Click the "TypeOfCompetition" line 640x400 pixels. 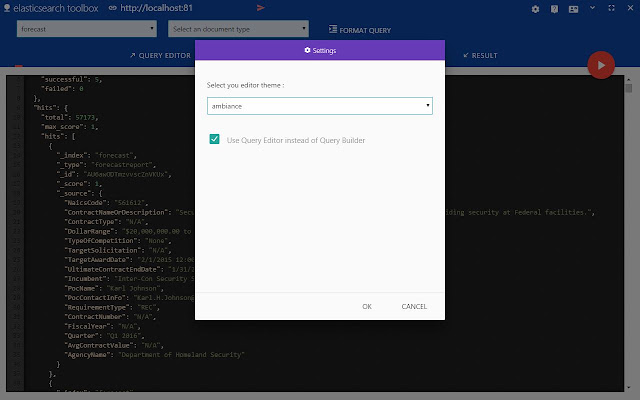tap(118, 240)
